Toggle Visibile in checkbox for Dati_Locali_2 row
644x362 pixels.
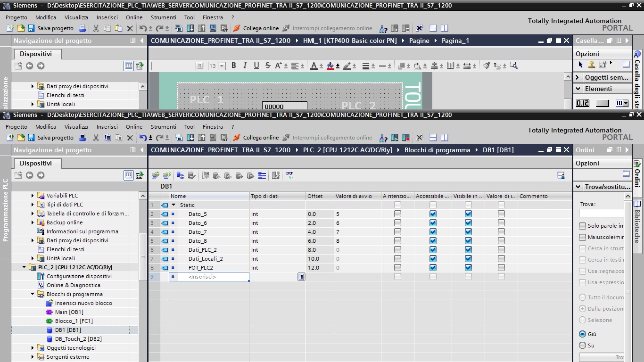468,259
